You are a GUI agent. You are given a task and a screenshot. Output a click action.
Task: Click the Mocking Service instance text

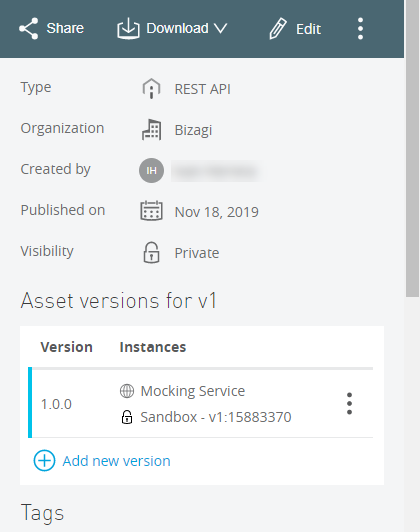[x=193, y=391]
